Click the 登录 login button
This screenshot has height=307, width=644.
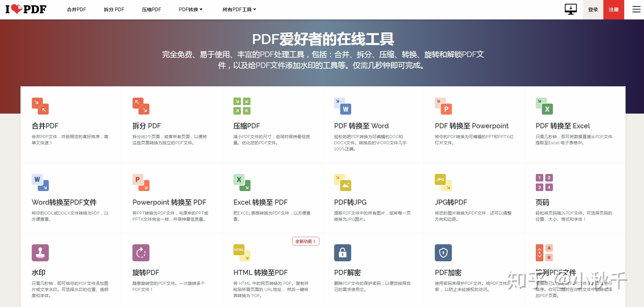point(593,10)
